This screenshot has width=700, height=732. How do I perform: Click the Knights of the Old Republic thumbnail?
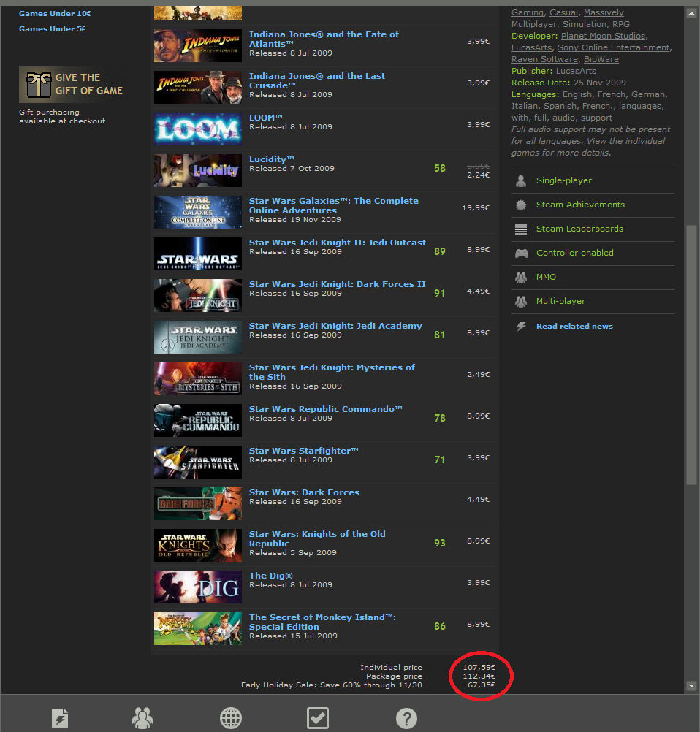(198, 545)
